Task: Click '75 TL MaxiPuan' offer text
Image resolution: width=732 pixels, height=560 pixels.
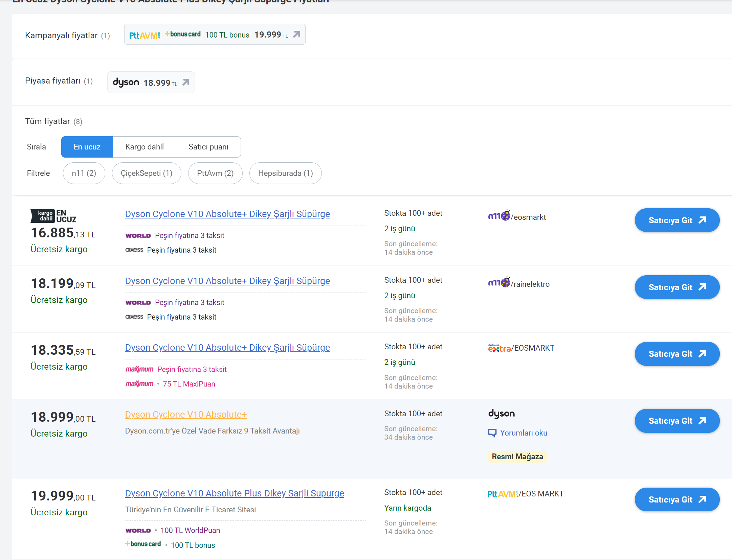Action: click(x=189, y=384)
